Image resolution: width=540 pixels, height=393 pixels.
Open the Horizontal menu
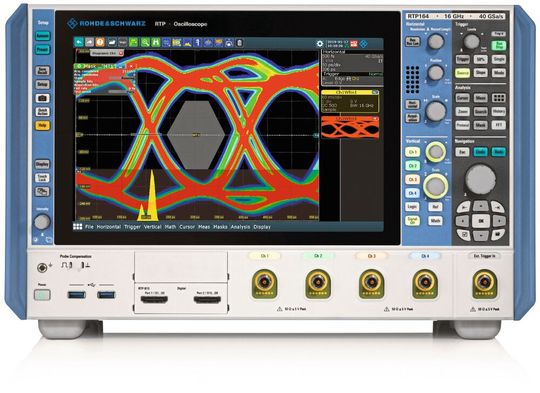pyautogui.click(x=108, y=227)
